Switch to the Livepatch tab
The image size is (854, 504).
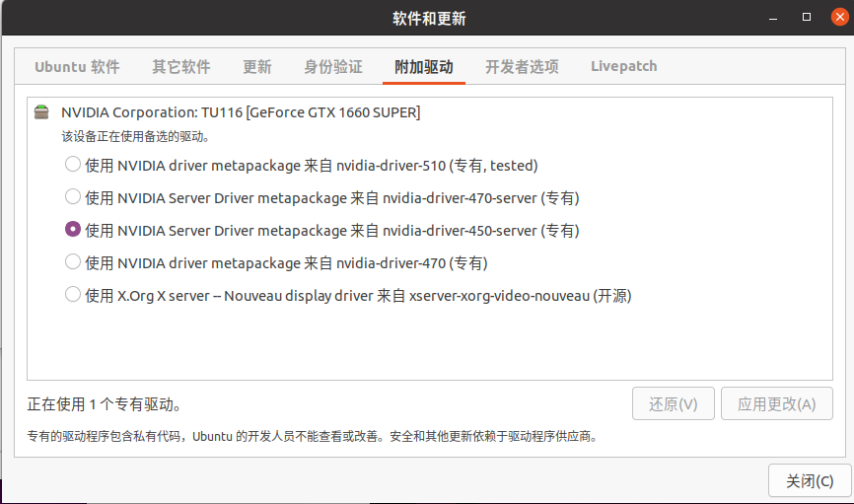coord(623,66)
